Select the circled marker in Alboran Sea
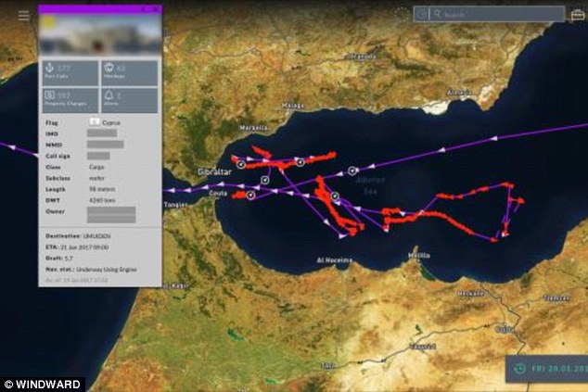Screen dimensions: 588x392 (353, 170)
